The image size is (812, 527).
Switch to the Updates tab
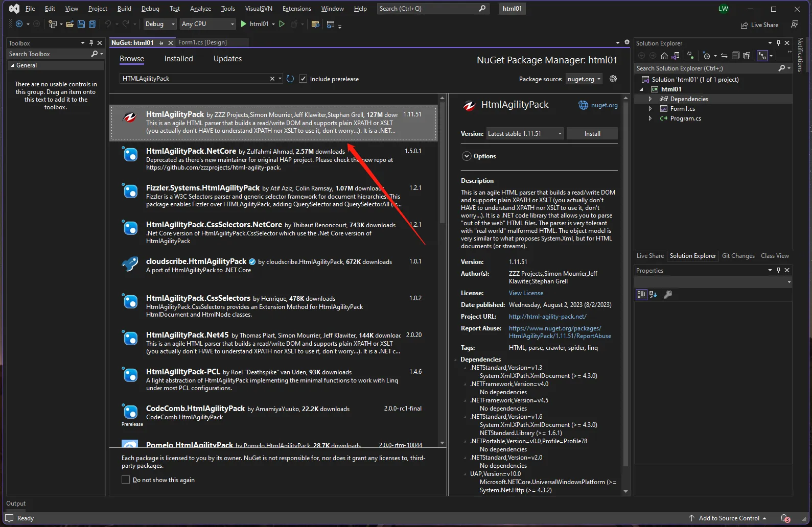pos(227,59)
